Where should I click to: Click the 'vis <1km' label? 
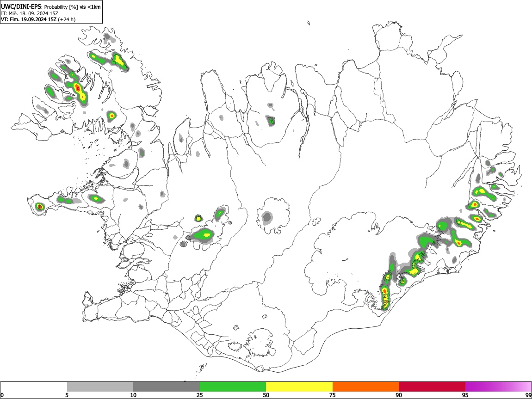(90, 7)
